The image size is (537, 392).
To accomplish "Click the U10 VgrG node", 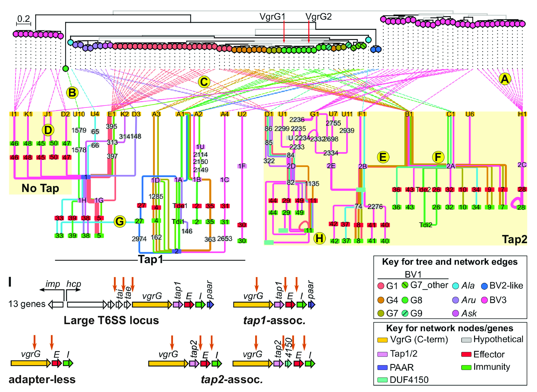I will (x=79, y=114).
